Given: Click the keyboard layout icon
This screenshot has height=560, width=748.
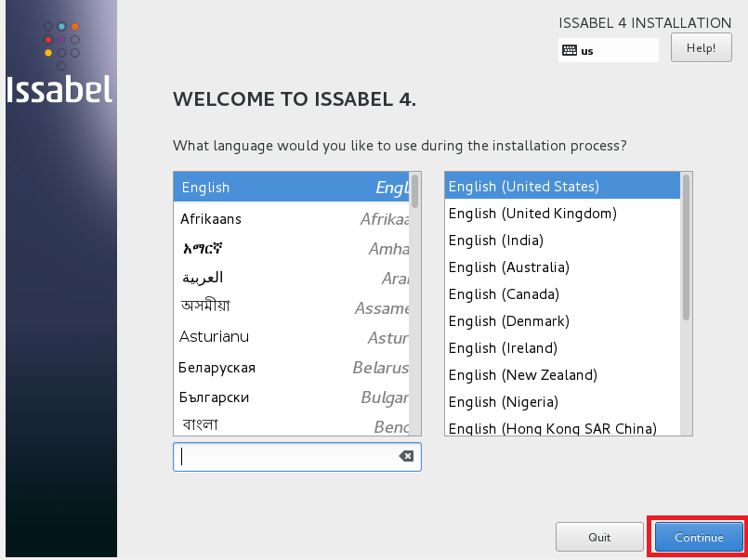Looking at the screenshot, I should pyautogui.click(x=570, y=51).
